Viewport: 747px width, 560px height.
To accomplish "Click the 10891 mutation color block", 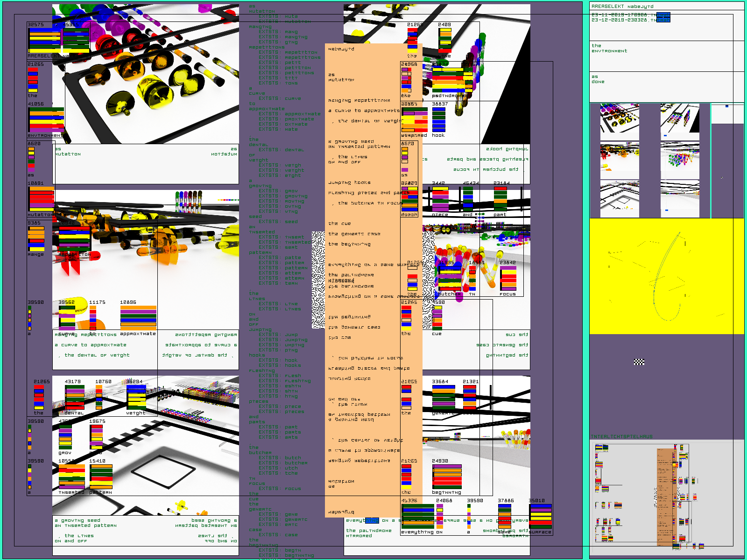I will (x=42, y=199).
